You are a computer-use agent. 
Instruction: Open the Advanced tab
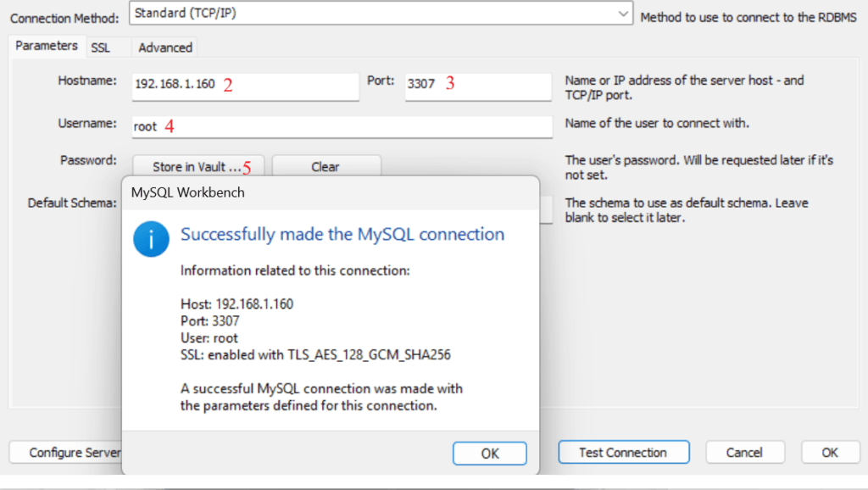[x=164, y=47]
